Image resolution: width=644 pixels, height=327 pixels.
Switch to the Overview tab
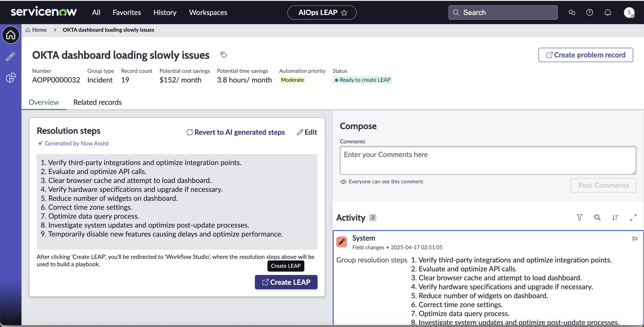click(44, 102)
